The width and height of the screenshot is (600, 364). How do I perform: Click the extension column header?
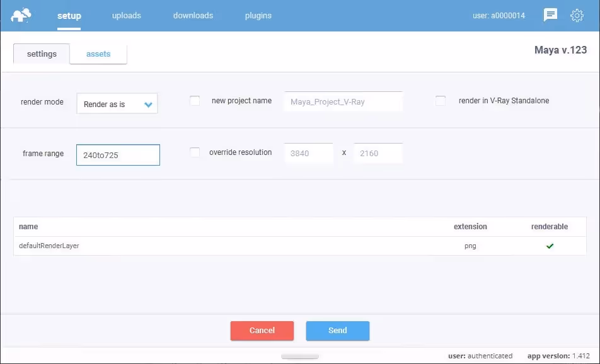point(470,227)
